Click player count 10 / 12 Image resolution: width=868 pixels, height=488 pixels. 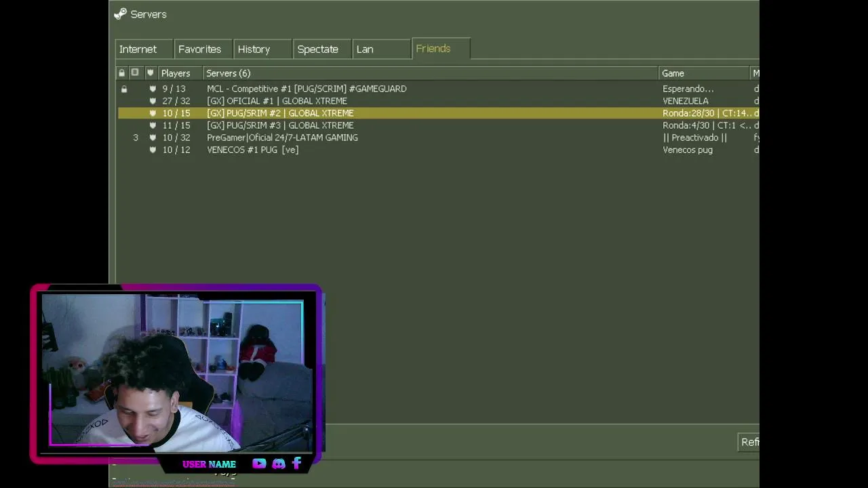point(176,150)
